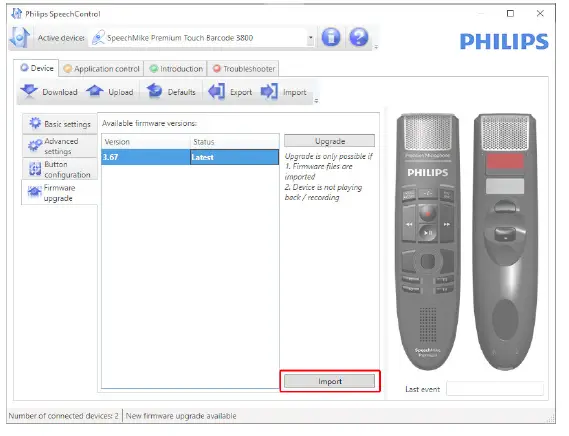Click the front-view SpeechMike image
Image resolution: width=569 pixels, height=436 pixels.
(428, 241)
